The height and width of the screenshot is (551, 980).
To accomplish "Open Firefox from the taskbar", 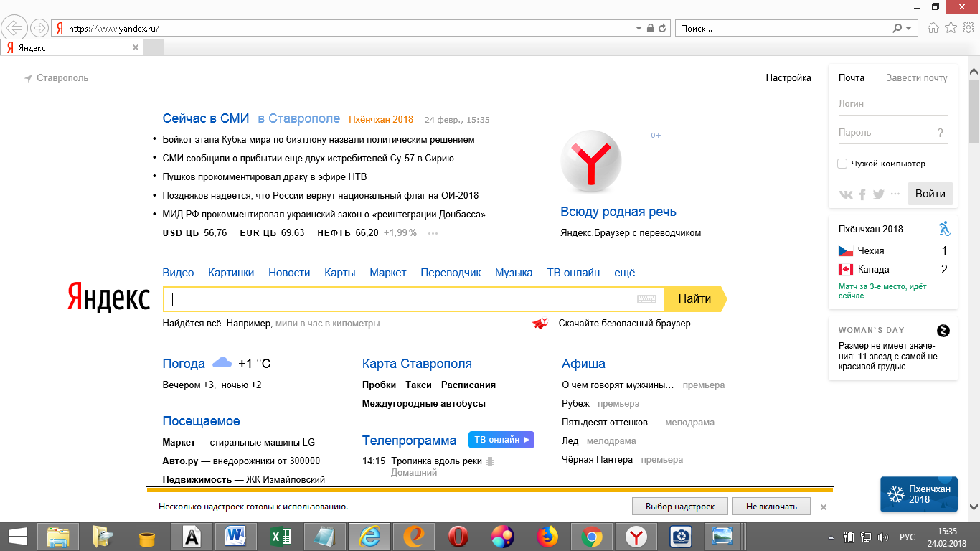I will pos(547,537).
